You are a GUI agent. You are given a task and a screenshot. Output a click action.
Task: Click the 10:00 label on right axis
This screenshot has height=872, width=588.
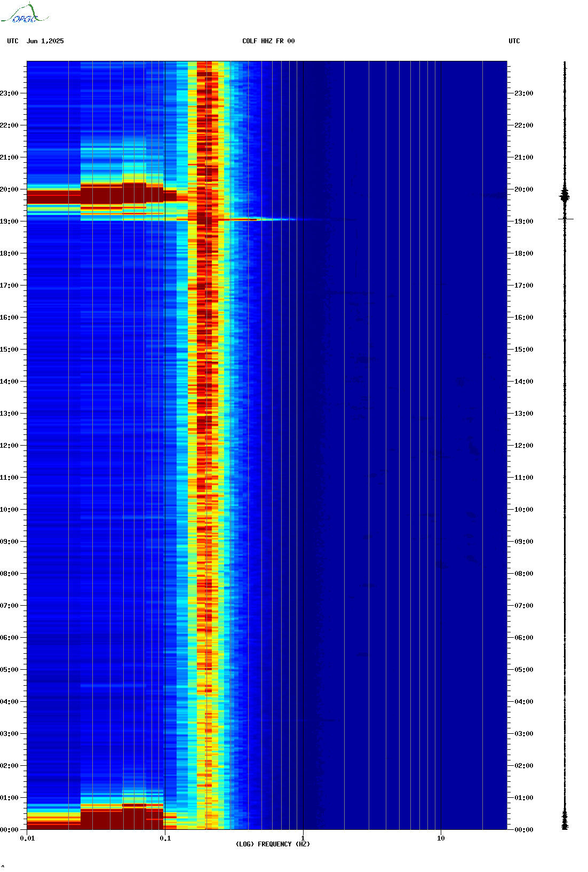(x=524, y=510)
